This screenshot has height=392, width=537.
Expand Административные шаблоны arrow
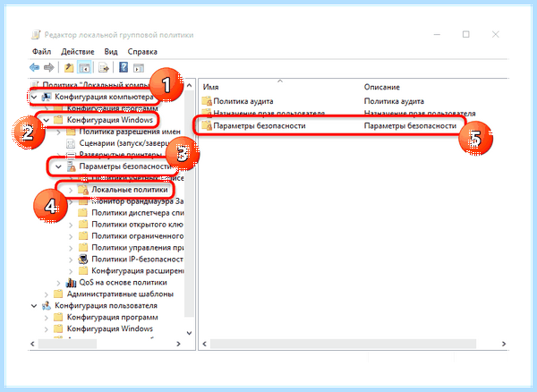pyautogui.click(x=47, y=294)
